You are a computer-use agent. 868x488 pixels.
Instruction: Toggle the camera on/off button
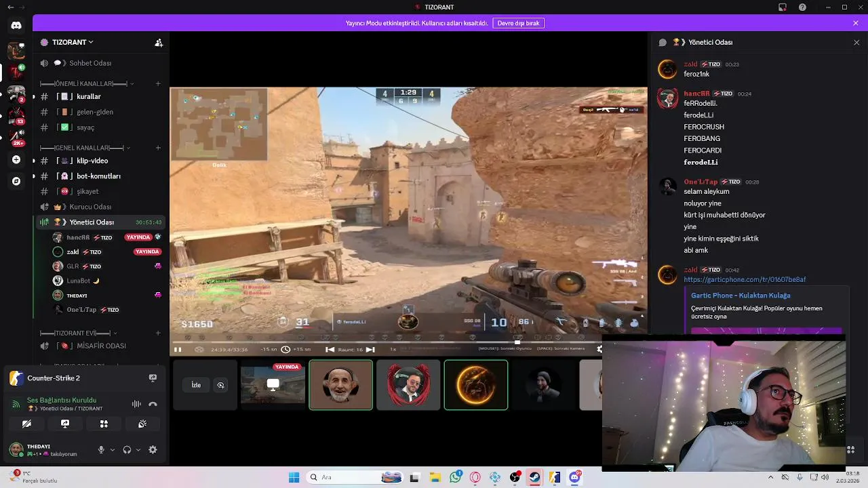pos(26,424)
